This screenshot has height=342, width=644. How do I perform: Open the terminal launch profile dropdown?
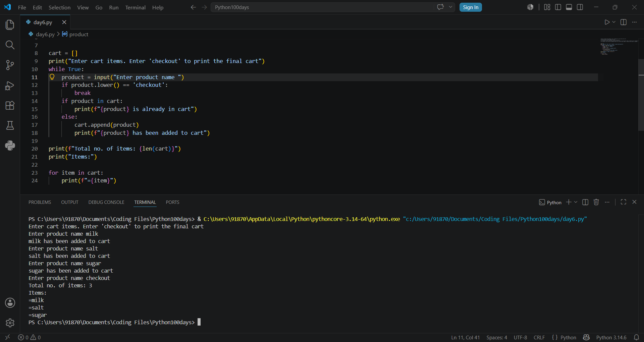576,202
